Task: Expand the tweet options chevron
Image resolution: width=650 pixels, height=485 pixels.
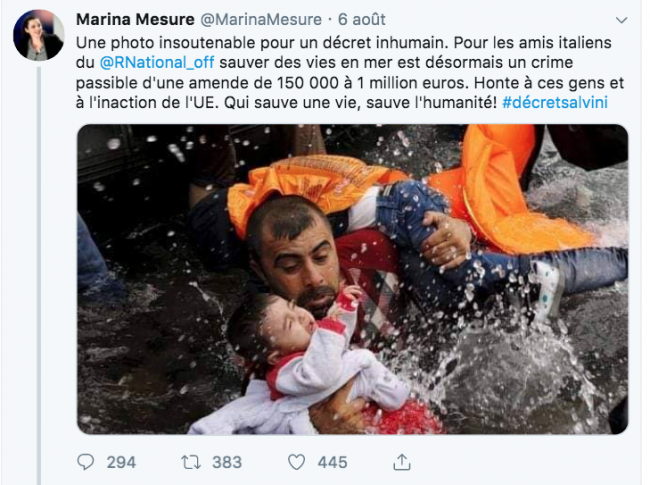Action: 621,20
